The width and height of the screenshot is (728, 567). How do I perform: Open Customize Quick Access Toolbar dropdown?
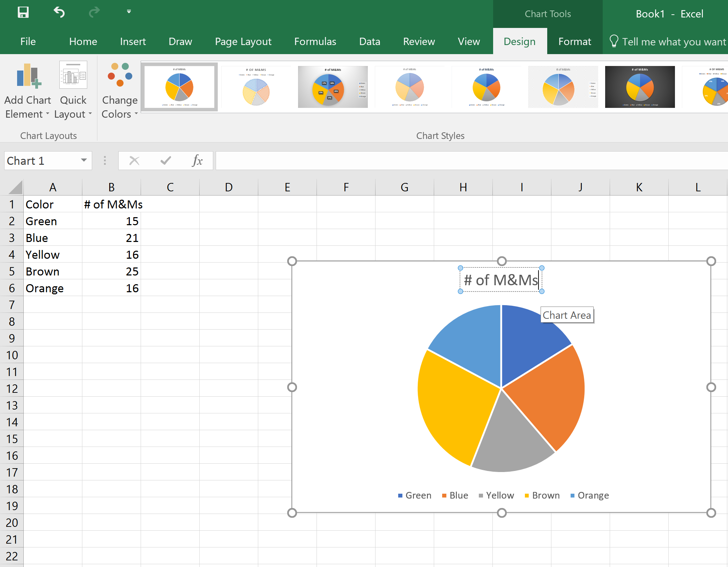[129, 12]
